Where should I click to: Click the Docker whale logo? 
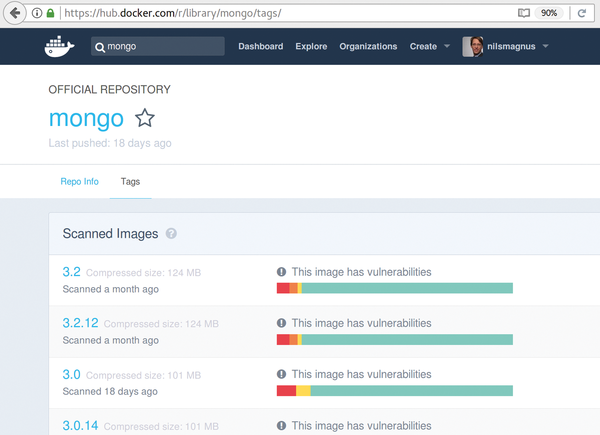coord(59,46)
